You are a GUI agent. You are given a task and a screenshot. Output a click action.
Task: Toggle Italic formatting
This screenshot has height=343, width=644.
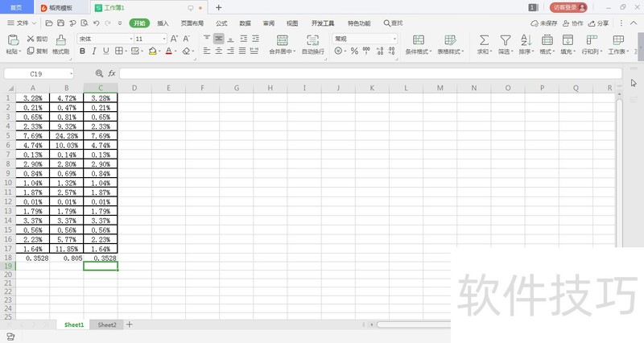point(94,51)
